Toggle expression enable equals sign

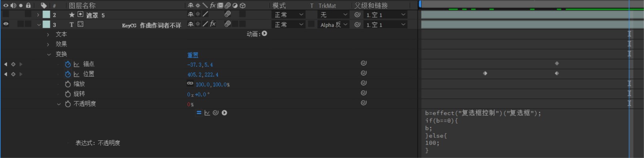tap(199, 113)
